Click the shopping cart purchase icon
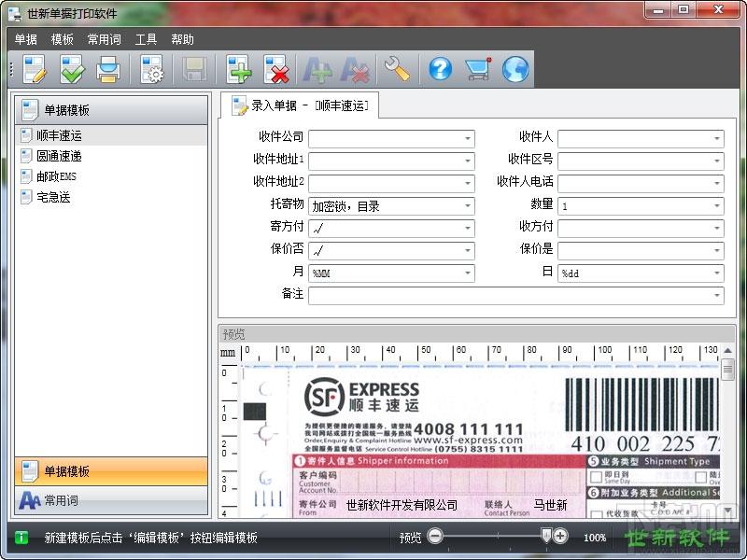747x560 pixels. click(478, 69)
